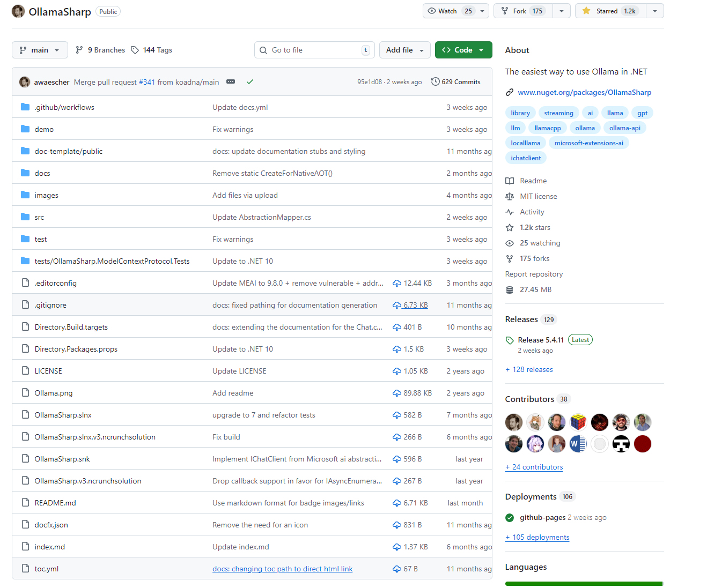This screenshot has height=588, width=707.
Task: Select the ollama-api topic tag
Action: [x=625, y=128]
